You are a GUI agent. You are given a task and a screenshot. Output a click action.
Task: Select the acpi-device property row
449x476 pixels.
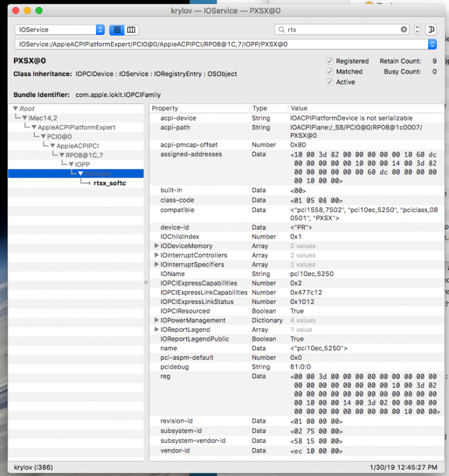297,118
